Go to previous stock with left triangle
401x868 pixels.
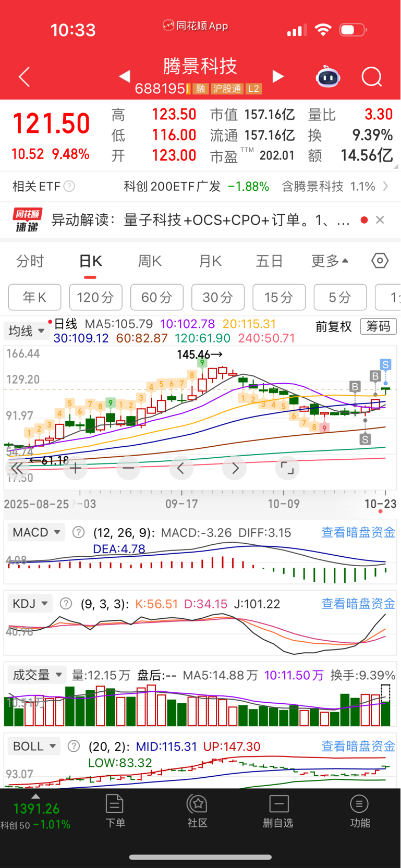(124, 77)
